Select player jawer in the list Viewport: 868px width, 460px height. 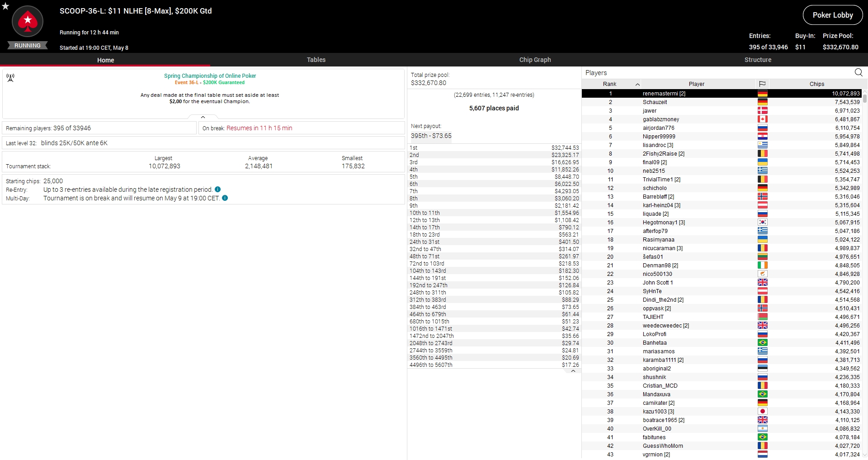722,111
